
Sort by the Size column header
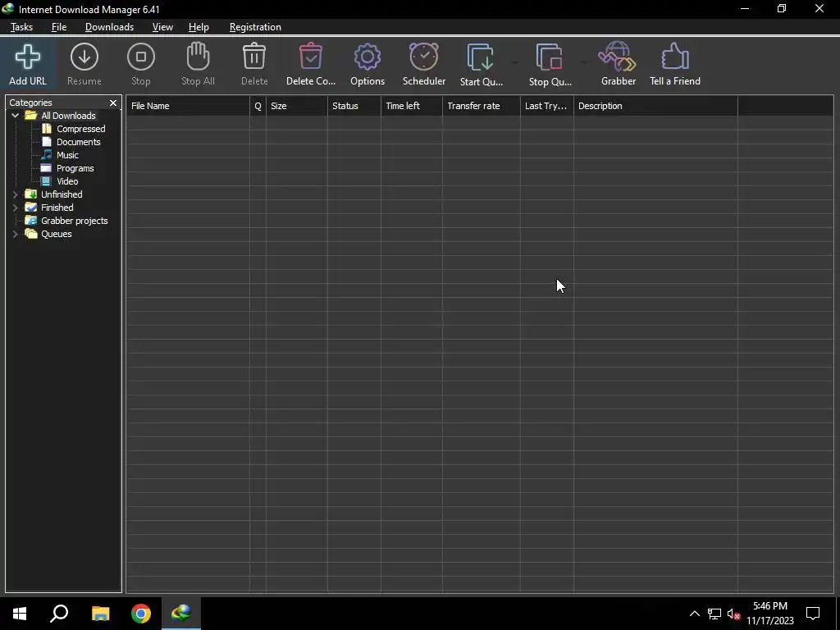pos(297,106)
